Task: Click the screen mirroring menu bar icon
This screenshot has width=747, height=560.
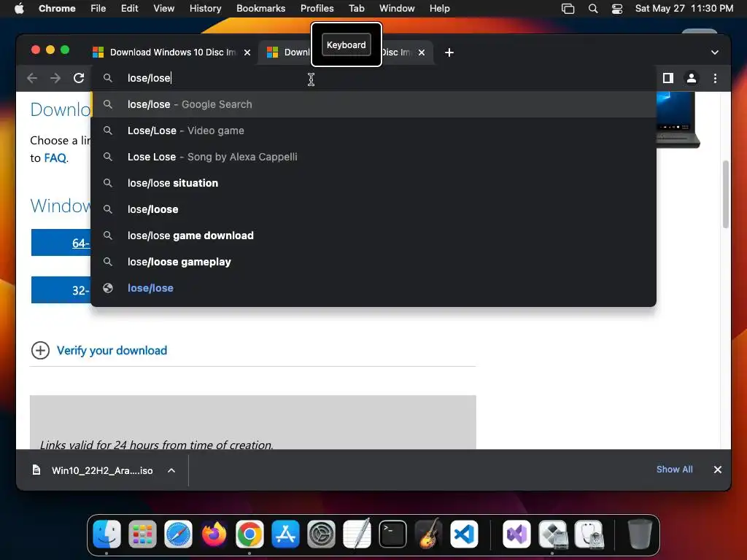Action: coord(568,9)
